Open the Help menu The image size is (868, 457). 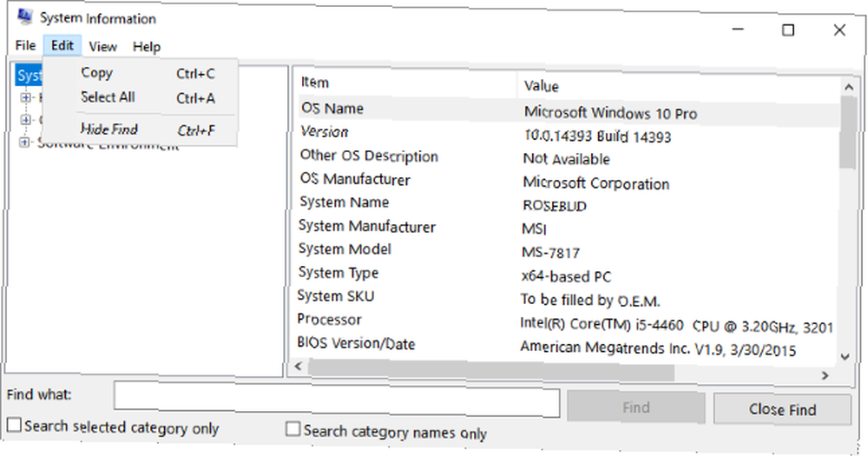coord(147,47)
